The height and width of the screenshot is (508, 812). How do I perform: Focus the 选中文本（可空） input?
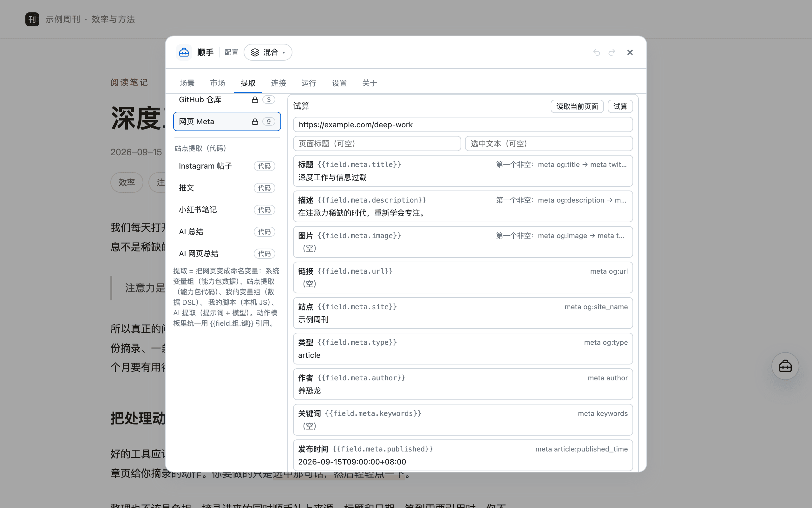pos(549,144)
